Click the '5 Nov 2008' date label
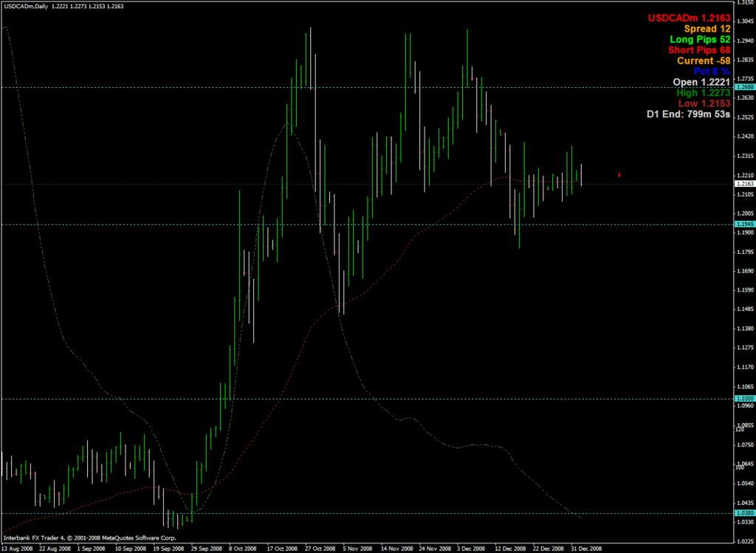756x553 pixels. coord(358,549)
